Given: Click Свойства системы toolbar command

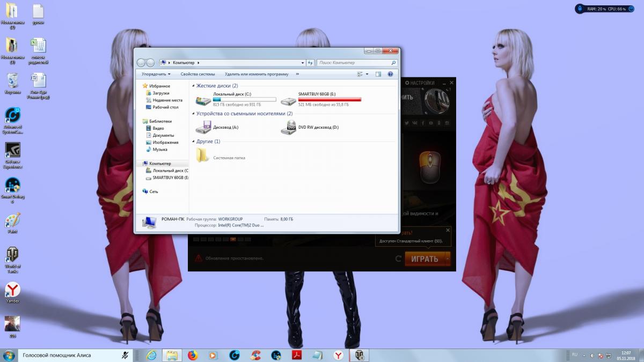Looking at the screenshot, I should [197, 74].
